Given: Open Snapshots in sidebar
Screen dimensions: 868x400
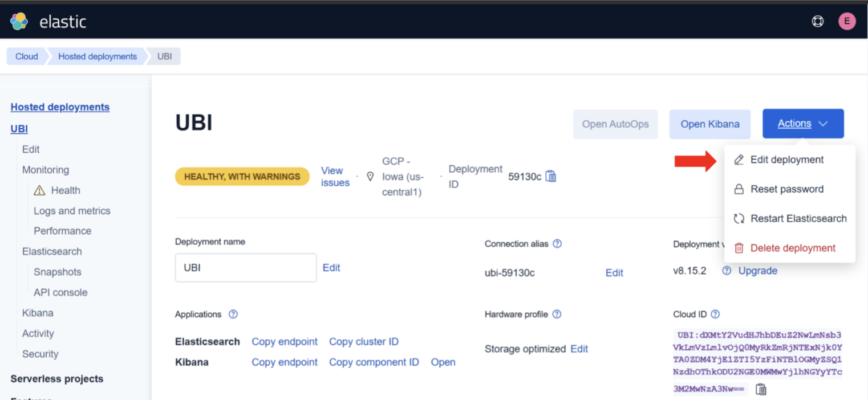Looking at the screenshot, I should pos(58,272).
